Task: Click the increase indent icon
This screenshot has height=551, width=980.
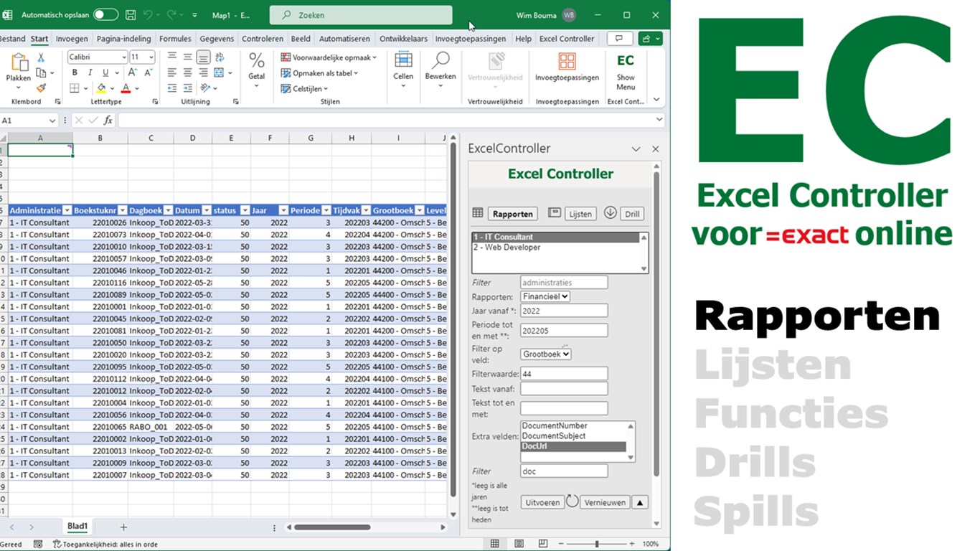Action: pyautogui.click(x=188, y=88)
